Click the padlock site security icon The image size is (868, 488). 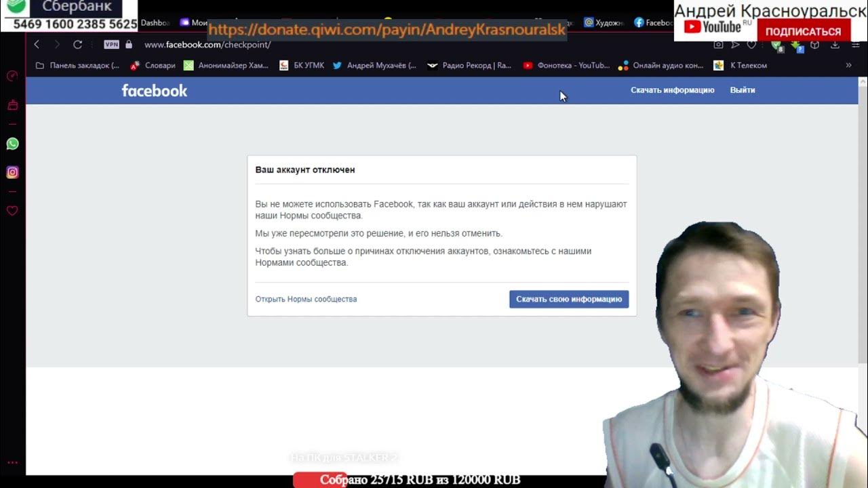coord(129,45)
